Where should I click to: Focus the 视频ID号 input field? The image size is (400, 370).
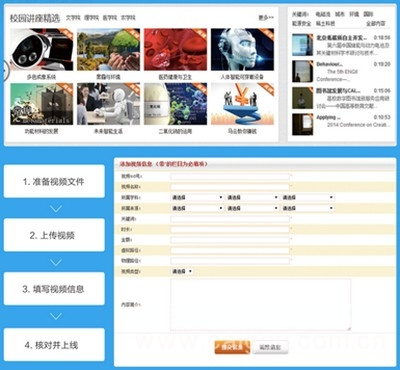click(230, 176)
